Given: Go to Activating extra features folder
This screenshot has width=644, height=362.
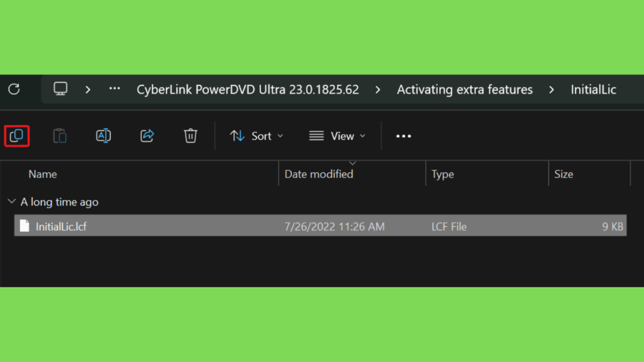Looking at the screenshot, I should pos(465,89).
